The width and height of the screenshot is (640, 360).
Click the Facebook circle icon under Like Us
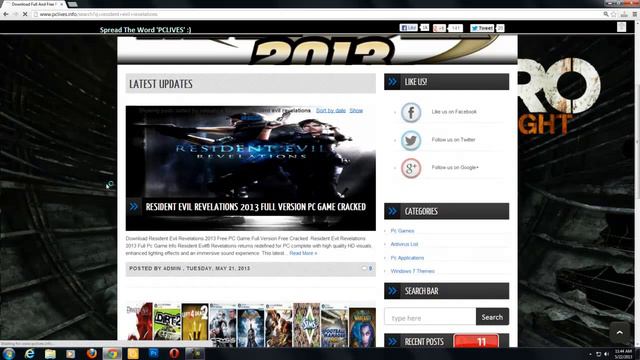coord(411,112)
